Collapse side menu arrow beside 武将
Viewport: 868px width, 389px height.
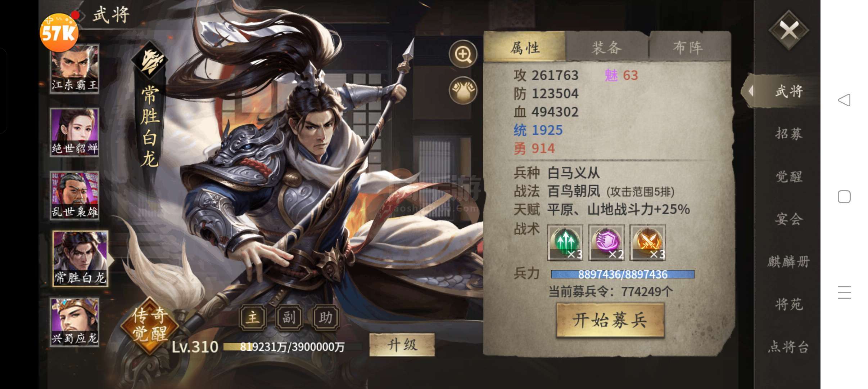[751, 91]
